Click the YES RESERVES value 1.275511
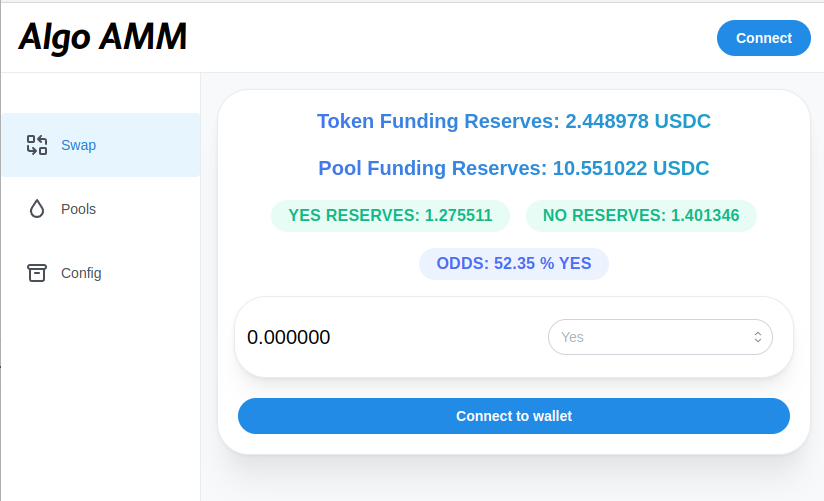This screenshot has width=824, height=501. coord(458,216)
